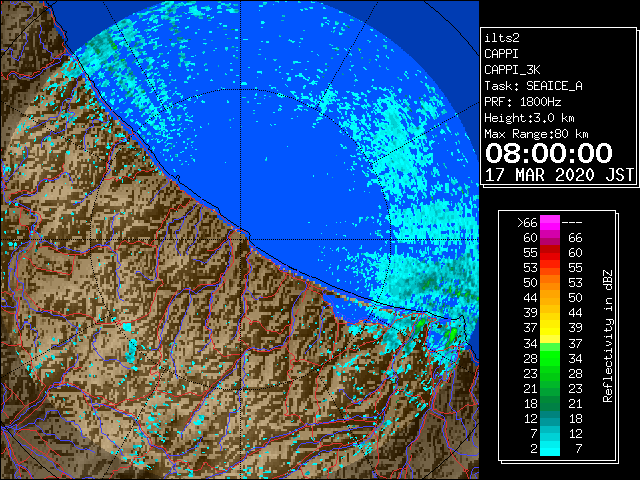Pick the red 55–60 dBZ color swatch
This screenshot has height=480, width=640.
click(x=550, y=253)
